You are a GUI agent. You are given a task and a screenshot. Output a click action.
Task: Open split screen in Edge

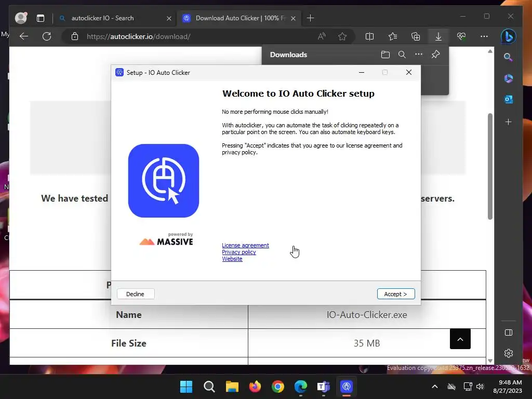[x=369, y=36]
